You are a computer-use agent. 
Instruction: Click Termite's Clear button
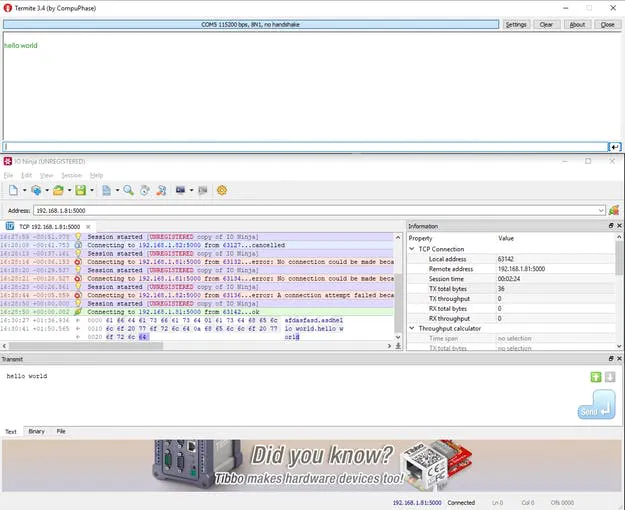point(546,25)
